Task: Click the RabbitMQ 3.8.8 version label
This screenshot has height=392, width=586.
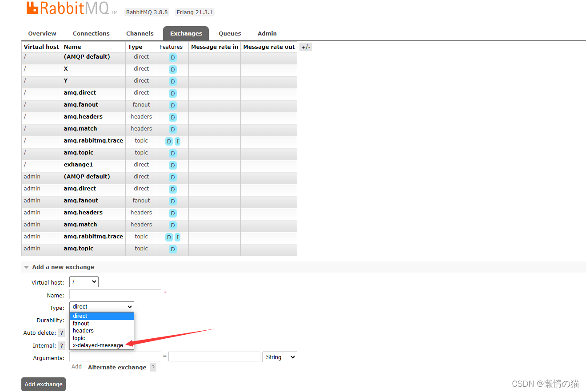Action: (x=147, y=12)
